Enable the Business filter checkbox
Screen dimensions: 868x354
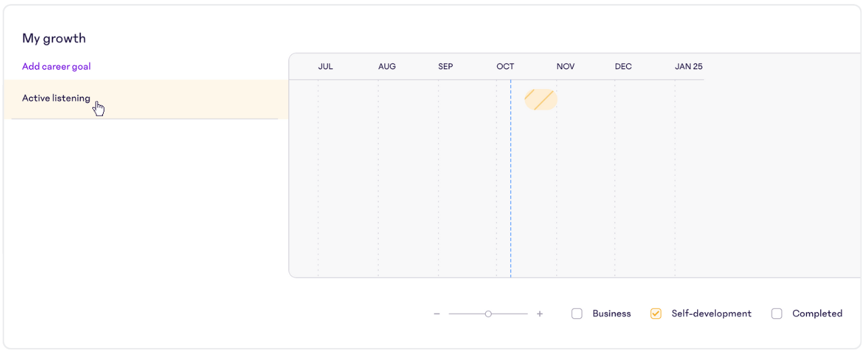pos(577,313)
